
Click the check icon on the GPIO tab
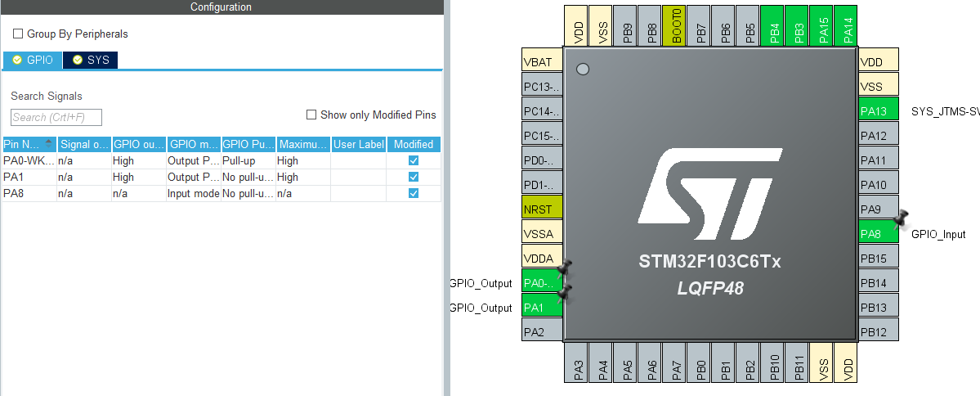point(17,60)
